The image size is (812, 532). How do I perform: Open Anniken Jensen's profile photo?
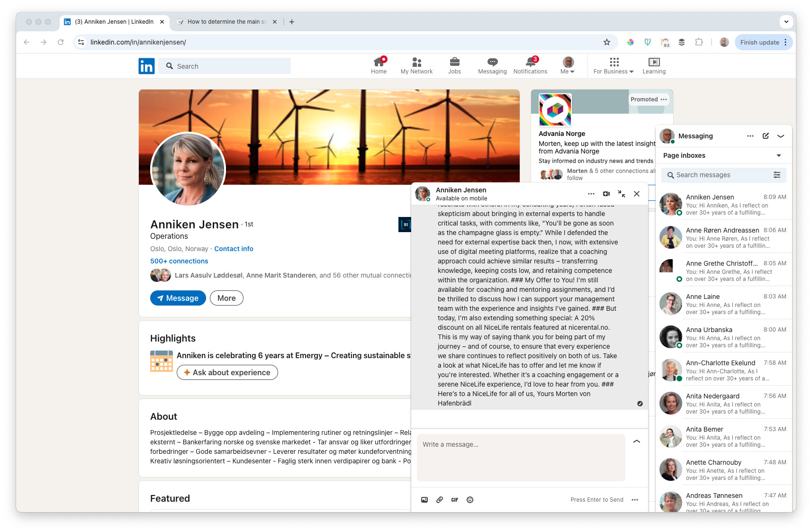[x=188, y=169]
